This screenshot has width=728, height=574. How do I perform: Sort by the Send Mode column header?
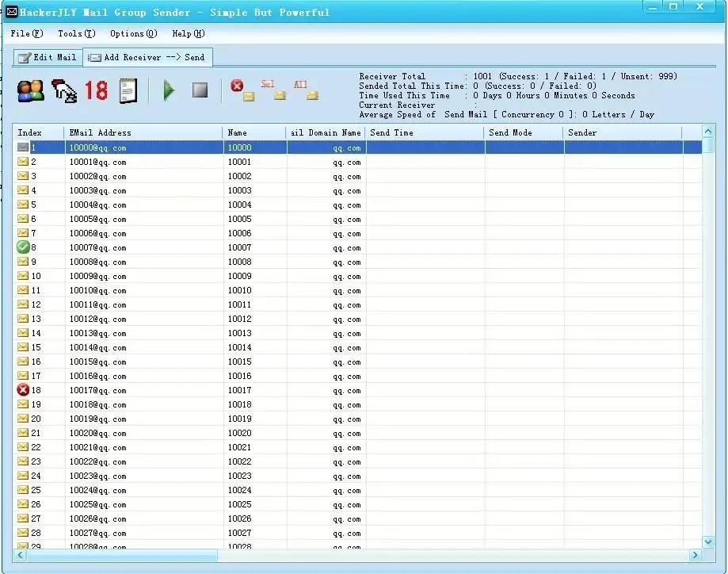coord(524,132)
